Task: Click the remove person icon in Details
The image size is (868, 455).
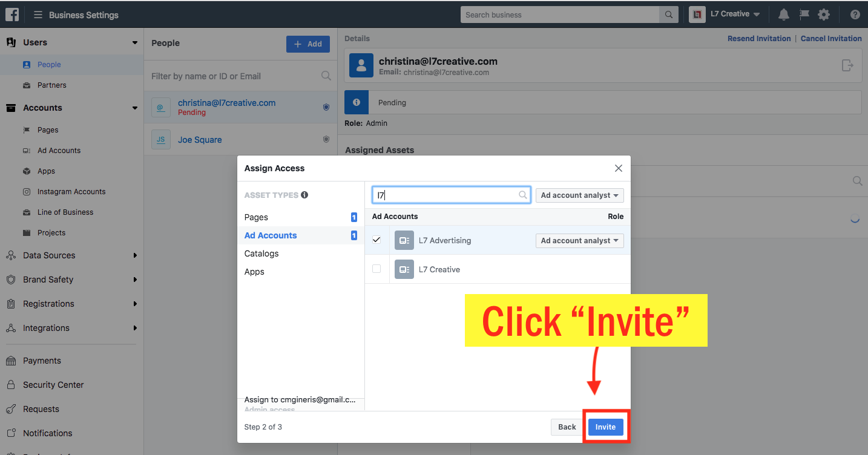Action: pyautogui.click(x=847, y=65)
